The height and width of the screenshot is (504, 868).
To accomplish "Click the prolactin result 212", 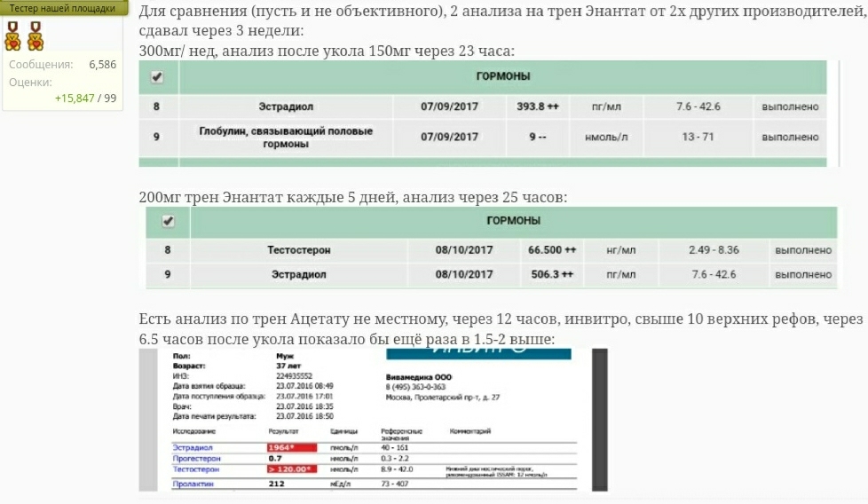I will point(276,484).
